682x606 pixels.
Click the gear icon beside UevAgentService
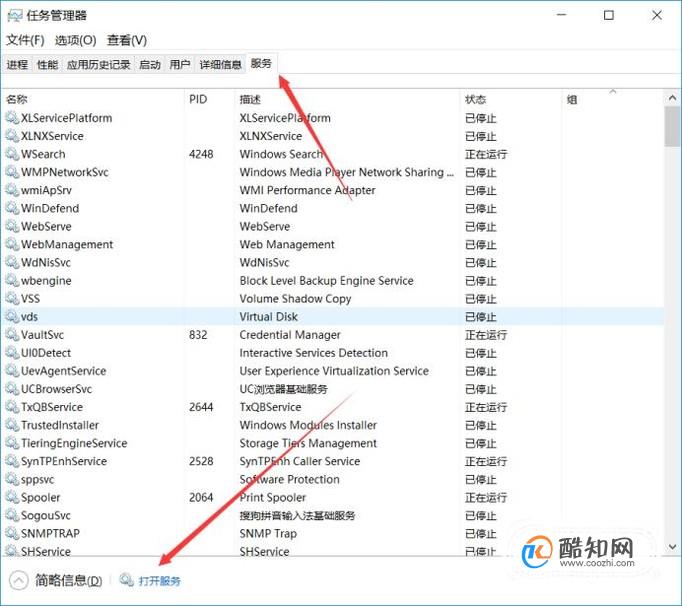tap(12, 371)
